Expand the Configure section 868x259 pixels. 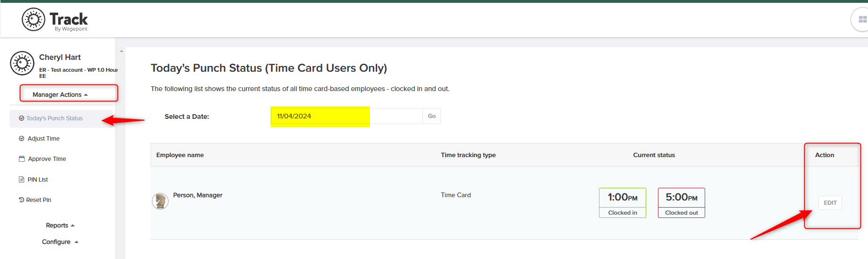point(60,242)
